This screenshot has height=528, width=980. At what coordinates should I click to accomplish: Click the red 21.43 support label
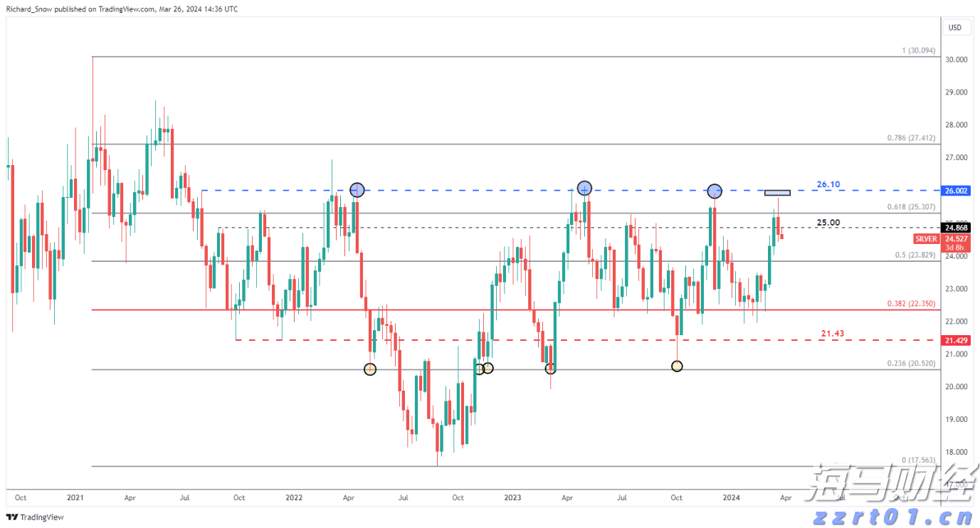point(833,333)
